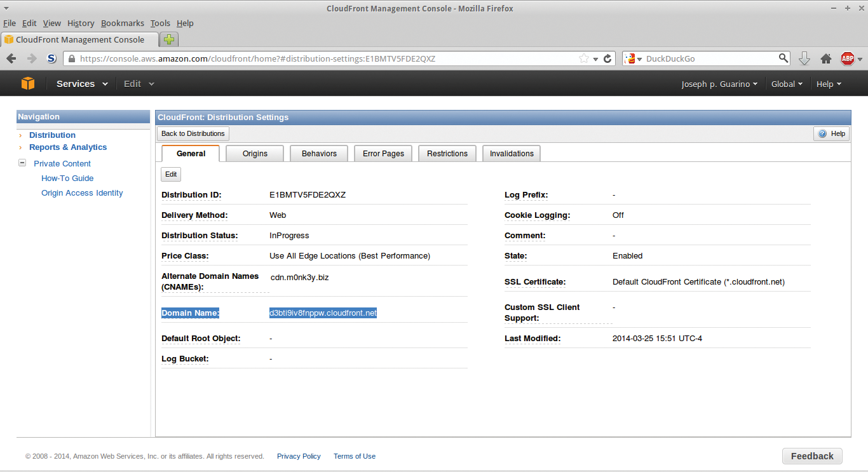
Task: Click the Default CloudFront Certificate value
Action: (x=698, y=282)
